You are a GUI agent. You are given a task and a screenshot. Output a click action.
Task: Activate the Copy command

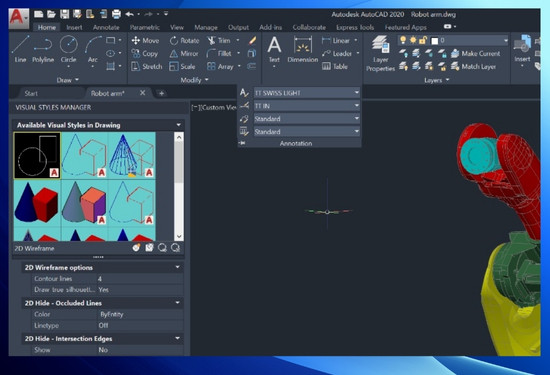[145, 54]
